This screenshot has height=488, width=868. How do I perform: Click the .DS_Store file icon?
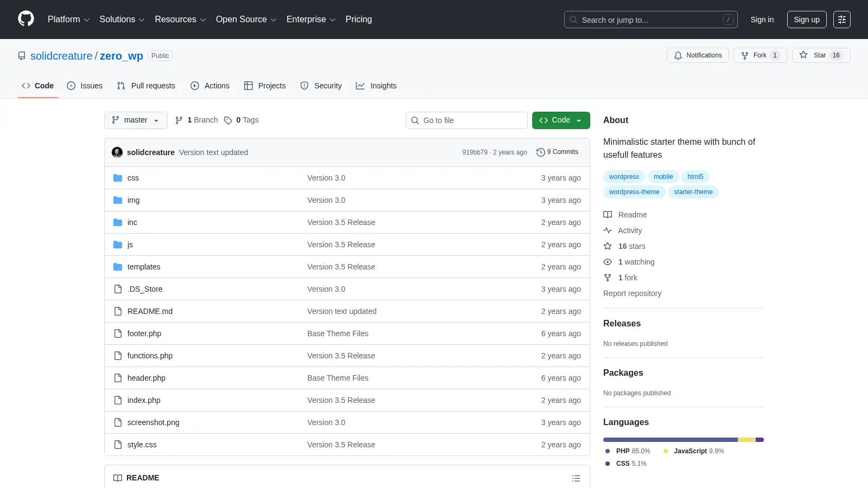pyautogui.click(x=118, y=289)
